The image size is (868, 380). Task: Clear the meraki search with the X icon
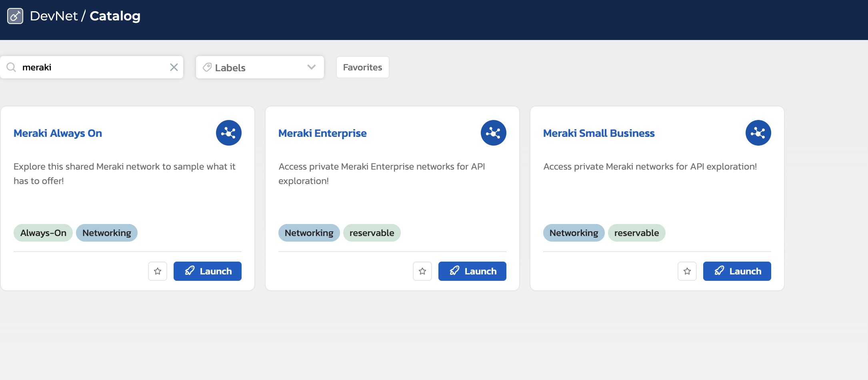[x=174, y=67]
